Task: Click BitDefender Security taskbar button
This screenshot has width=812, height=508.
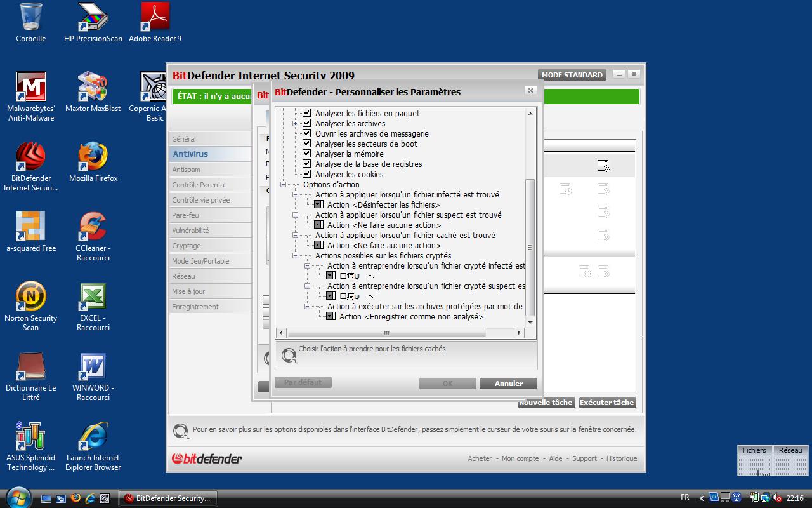Action: 168,498
